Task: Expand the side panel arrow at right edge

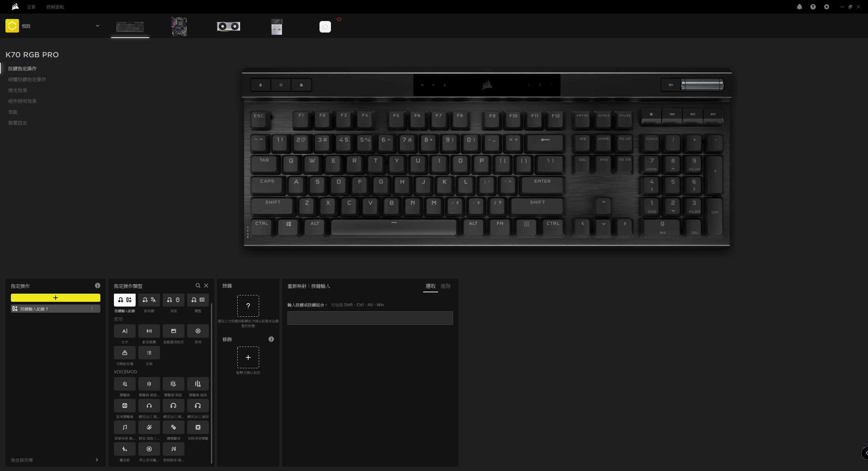Action: (x=865, y=453)
